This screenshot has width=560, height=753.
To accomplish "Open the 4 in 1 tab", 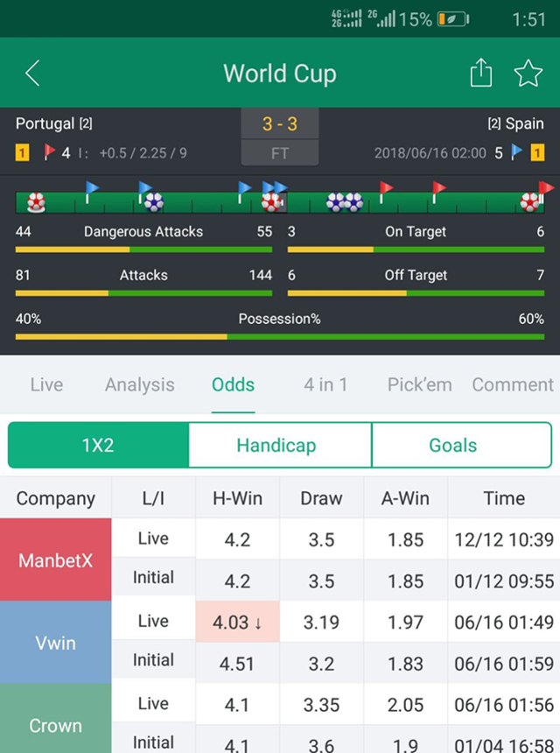I will [x=325, y=384].
